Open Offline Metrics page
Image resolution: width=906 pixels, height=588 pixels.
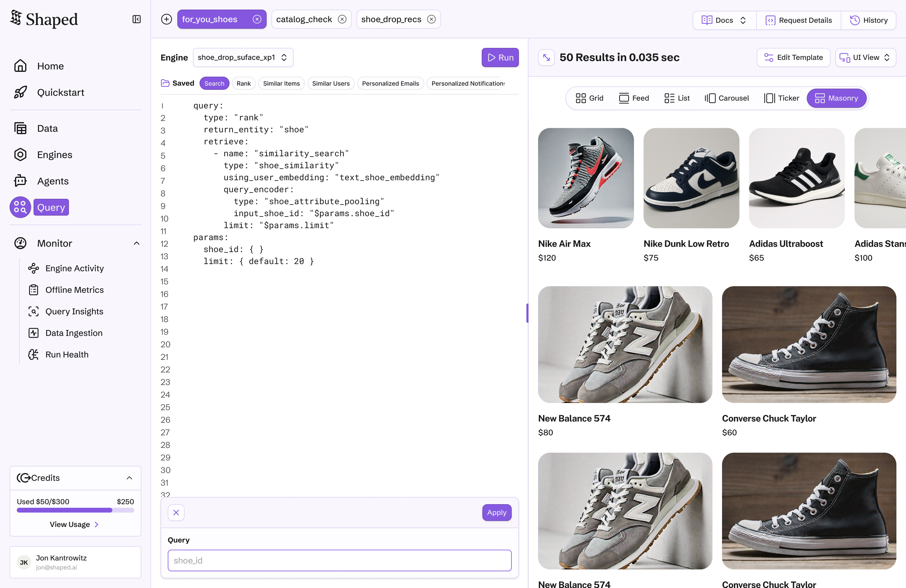[x=75, y=290]
